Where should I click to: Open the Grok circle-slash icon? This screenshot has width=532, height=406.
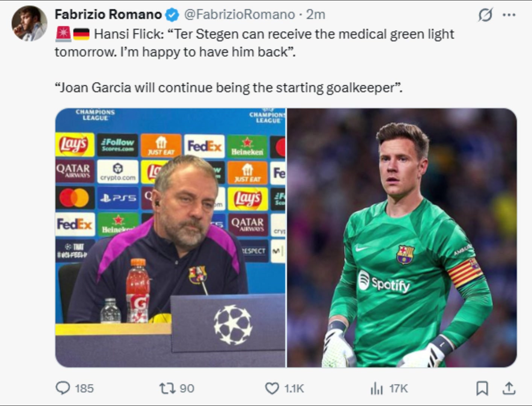pyautogui.click(x=485, y=15)
